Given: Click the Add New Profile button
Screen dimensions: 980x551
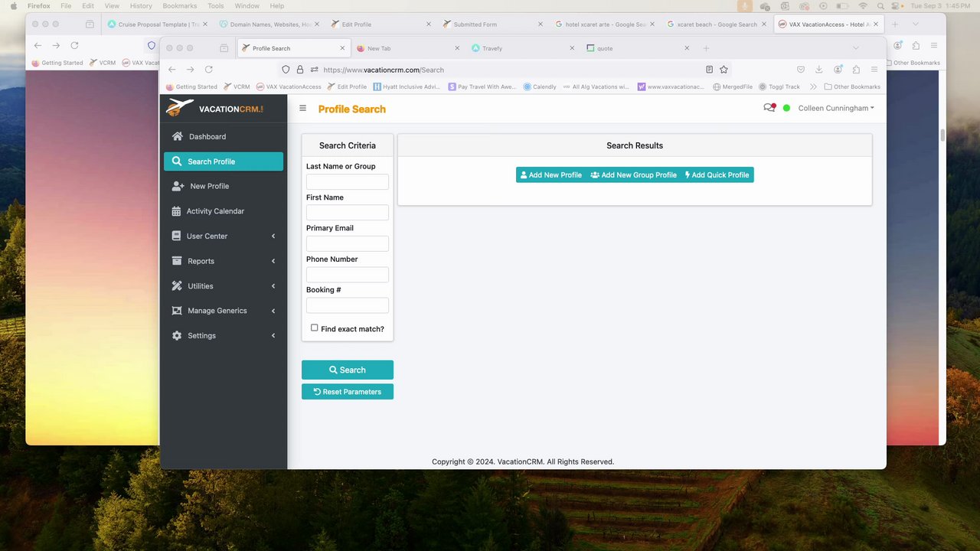Looking at the screenshot, I should pyautogui.click(x=551, y=175).
